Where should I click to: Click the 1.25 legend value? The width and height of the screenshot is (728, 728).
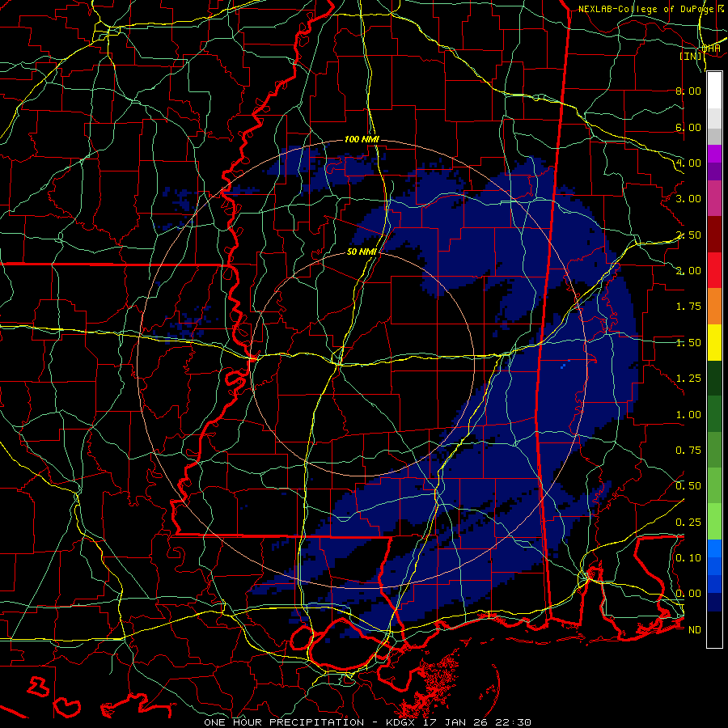(x=688, y=379)
